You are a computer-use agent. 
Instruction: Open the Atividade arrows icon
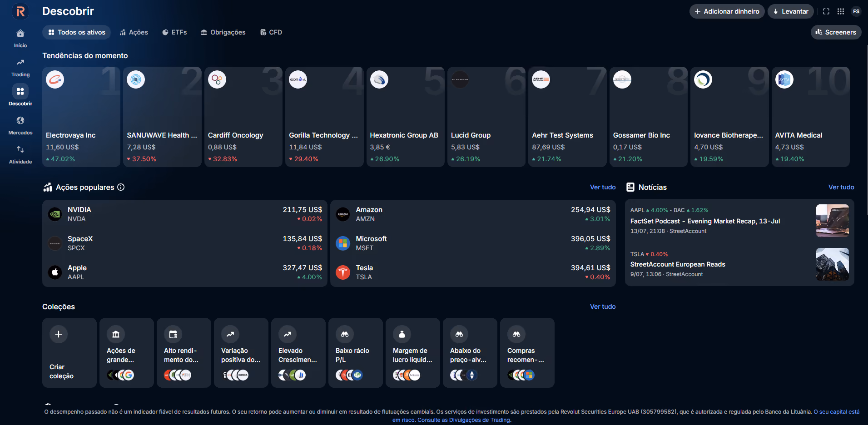tap(20, 150)
